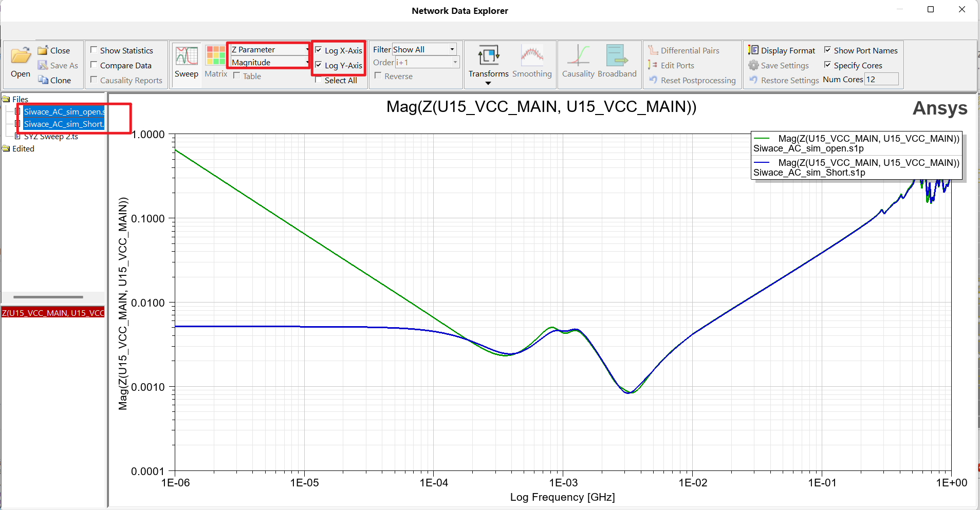
Task: Click the Edited folder icon
Action: point(6,148)
